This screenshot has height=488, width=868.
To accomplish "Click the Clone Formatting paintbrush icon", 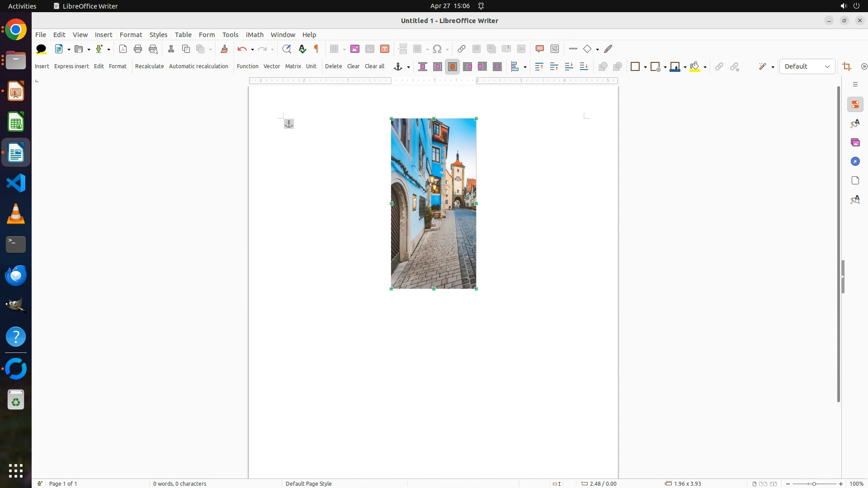I will pyautogui.click(x=224, y=49).
